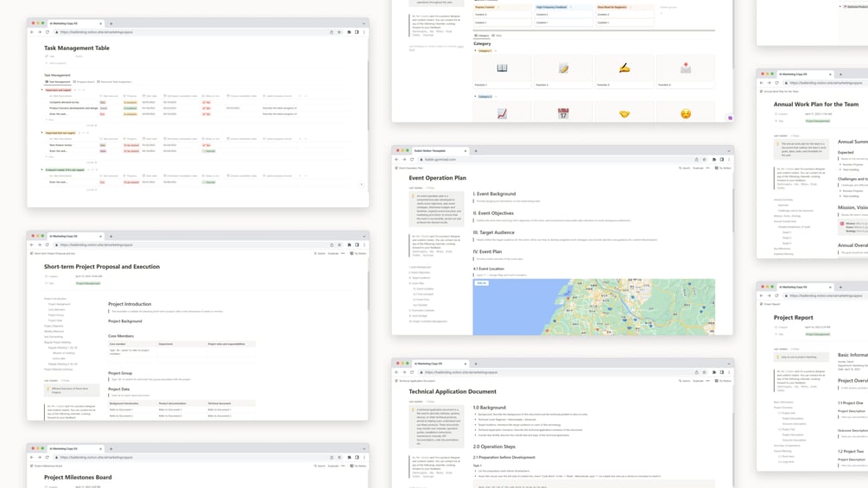Share icon in Task Management Table window
Screen dimensions: 868x488
332,32
